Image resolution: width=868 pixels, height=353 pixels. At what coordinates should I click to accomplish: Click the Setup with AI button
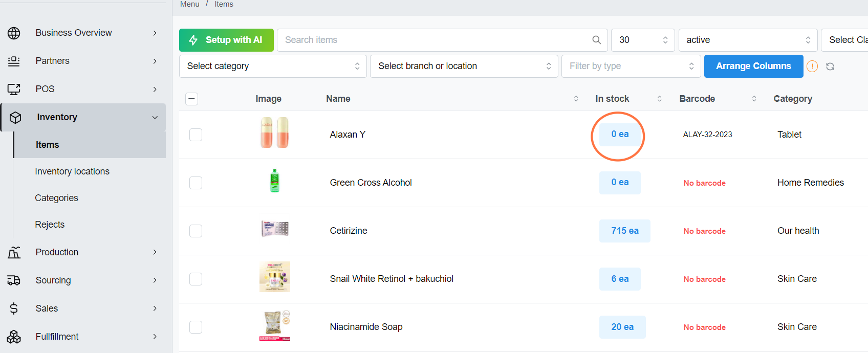(226, 40)
